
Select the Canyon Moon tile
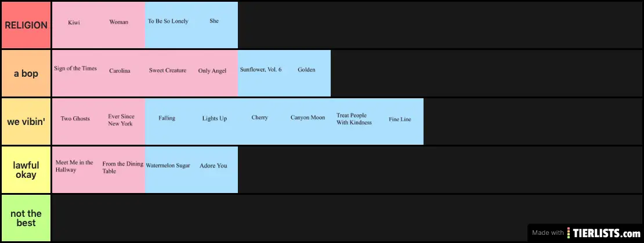pyautogui.click(x=307, y=121)
